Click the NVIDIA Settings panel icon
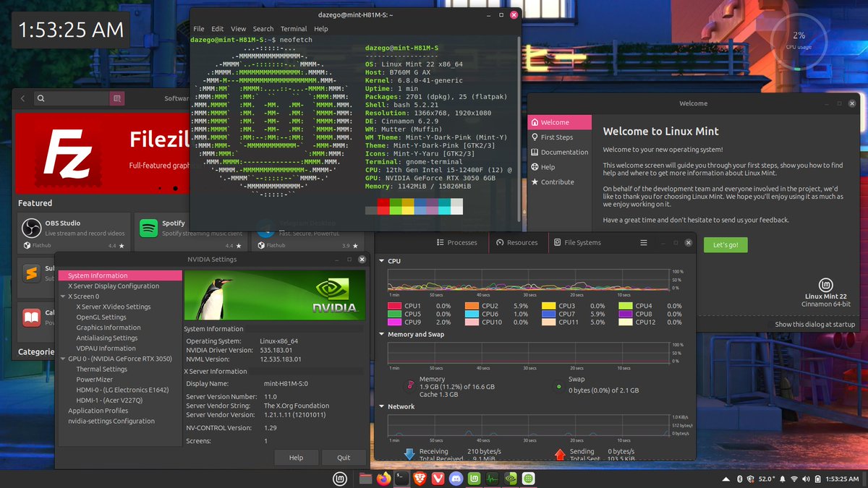This screenshot has width=868, height=488. tap(511, 479)
